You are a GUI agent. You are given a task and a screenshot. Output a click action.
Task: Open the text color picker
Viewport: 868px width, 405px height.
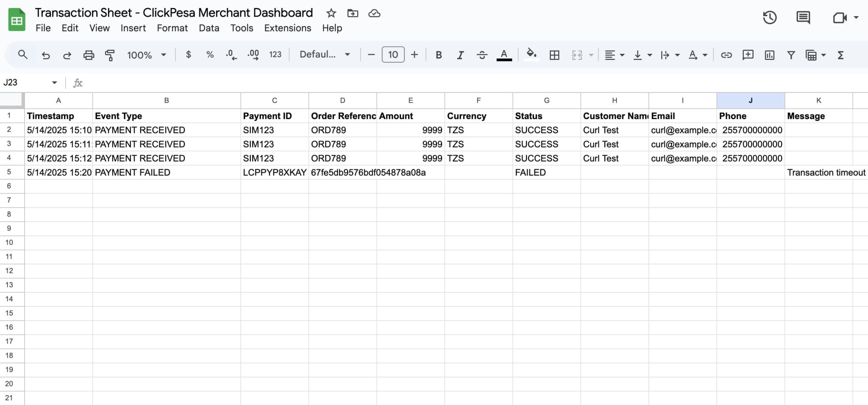pyautogui.click(x=504, y=55)
